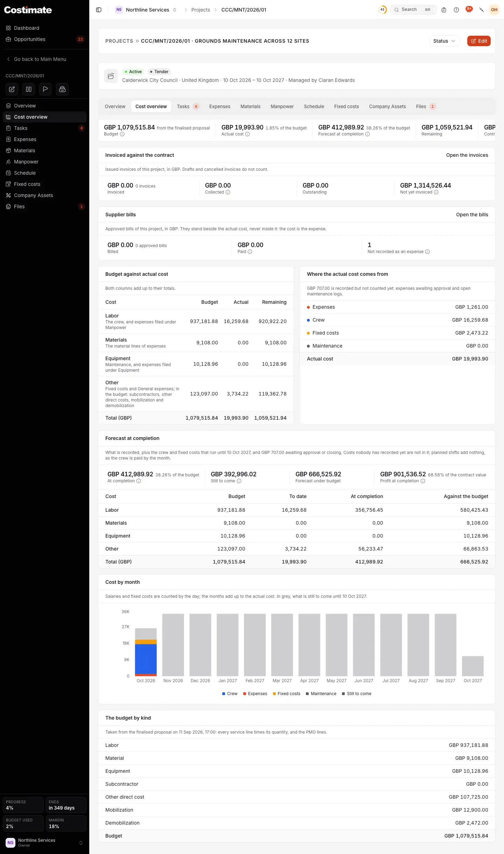Expand the Northline Services workspace switcher
Image resolution: width=504 pixels, height=854 pixels.
[x=146, y=10]
